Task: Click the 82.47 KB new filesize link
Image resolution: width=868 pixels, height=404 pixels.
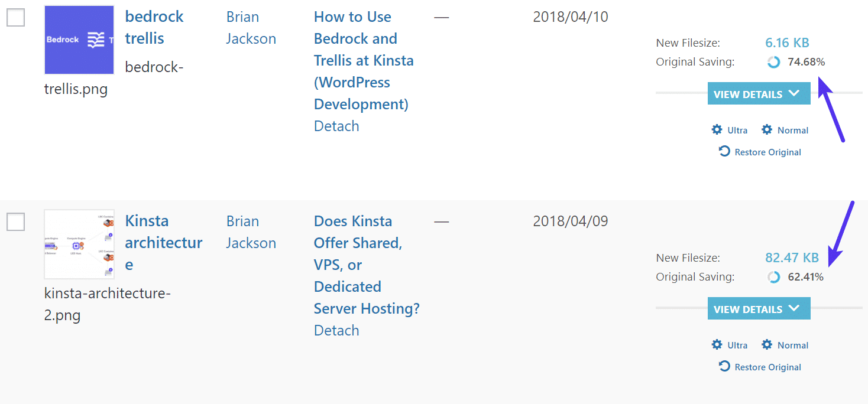Action: pyautogui.click(x=792, y=258)
